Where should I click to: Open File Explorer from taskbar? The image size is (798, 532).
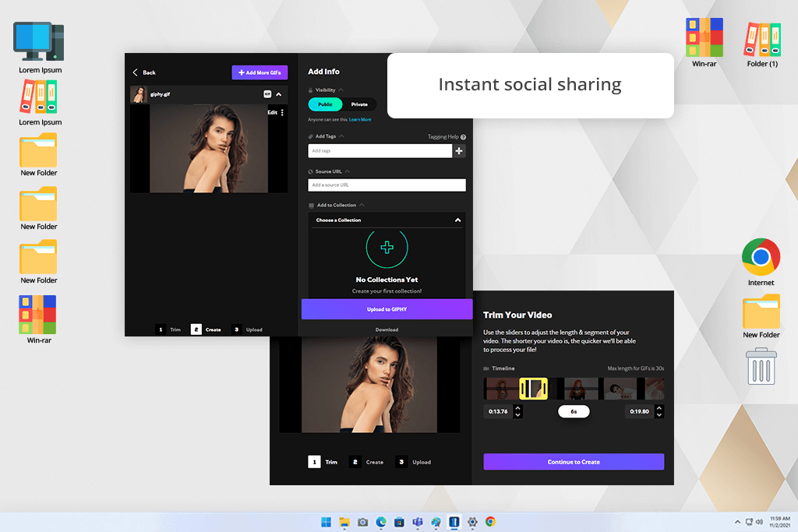click(x=344, y=522)
